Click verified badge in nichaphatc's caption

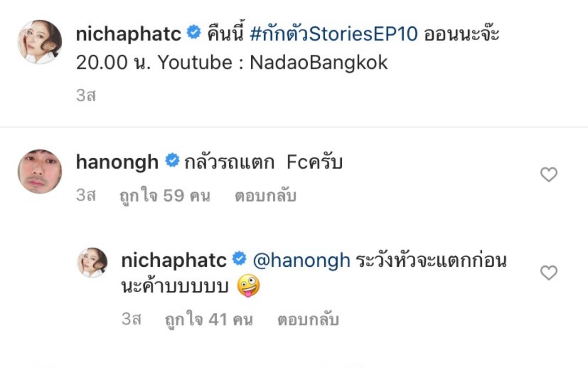[x=194, y=33]
